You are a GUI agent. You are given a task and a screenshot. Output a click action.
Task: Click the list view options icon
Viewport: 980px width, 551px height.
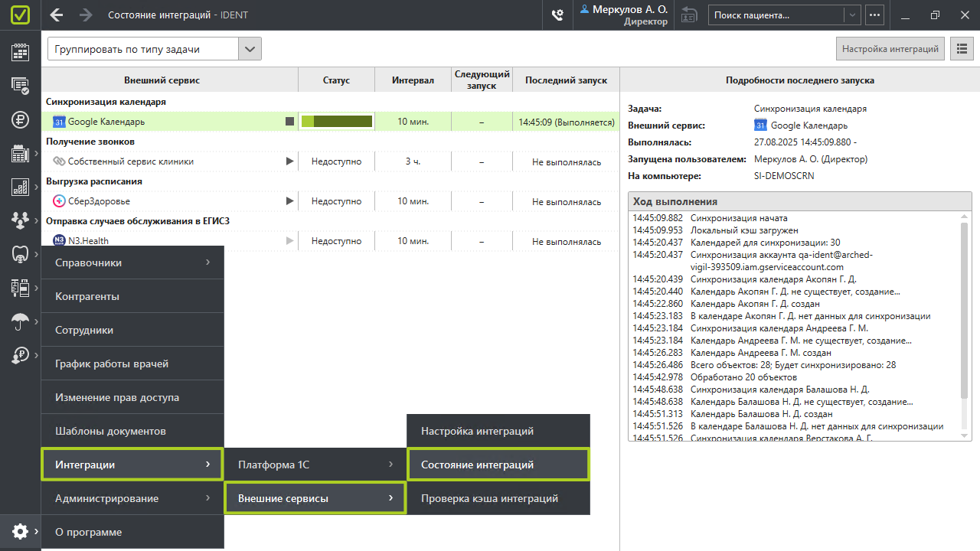[961, 49]
